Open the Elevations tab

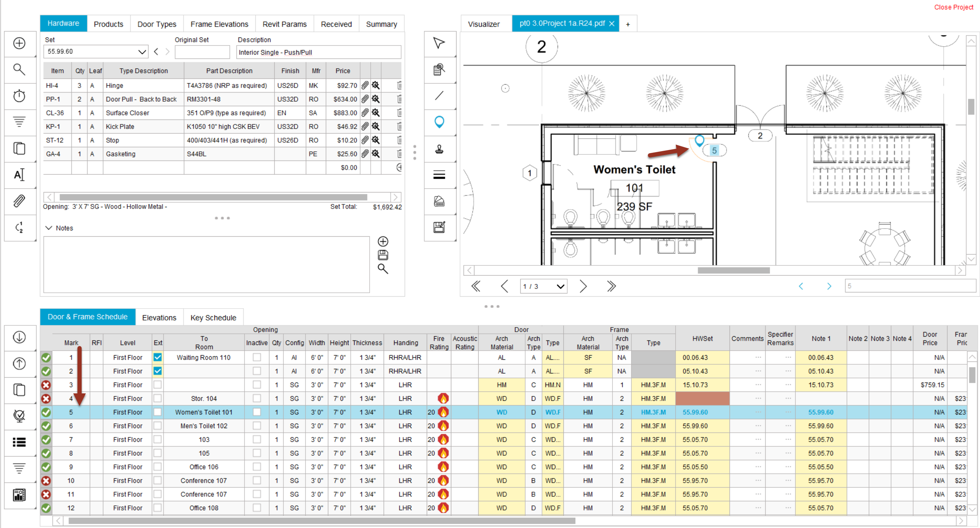(x=159, y=318)
